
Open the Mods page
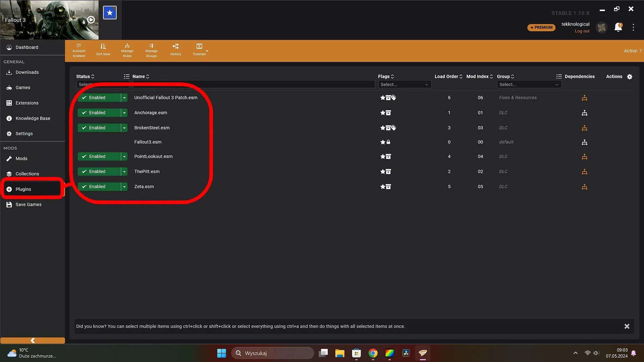(x=33, y=159)
